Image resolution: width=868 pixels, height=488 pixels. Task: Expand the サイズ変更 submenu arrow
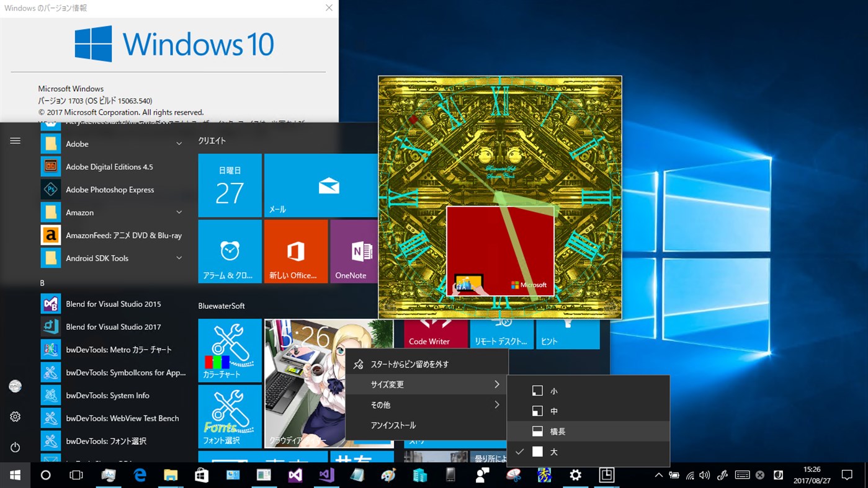coord(497,384)
